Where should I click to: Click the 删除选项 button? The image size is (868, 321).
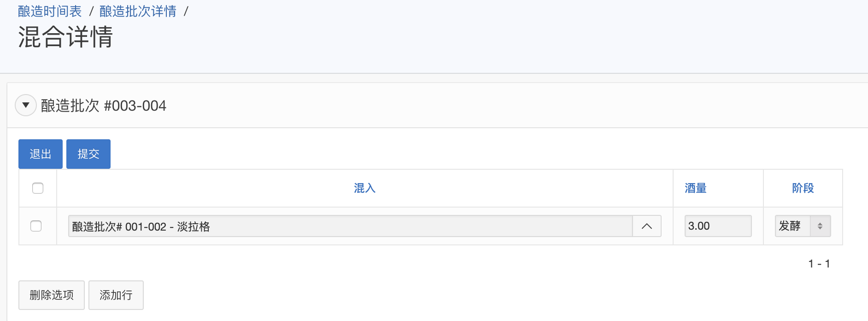click(x=52, y=295)
